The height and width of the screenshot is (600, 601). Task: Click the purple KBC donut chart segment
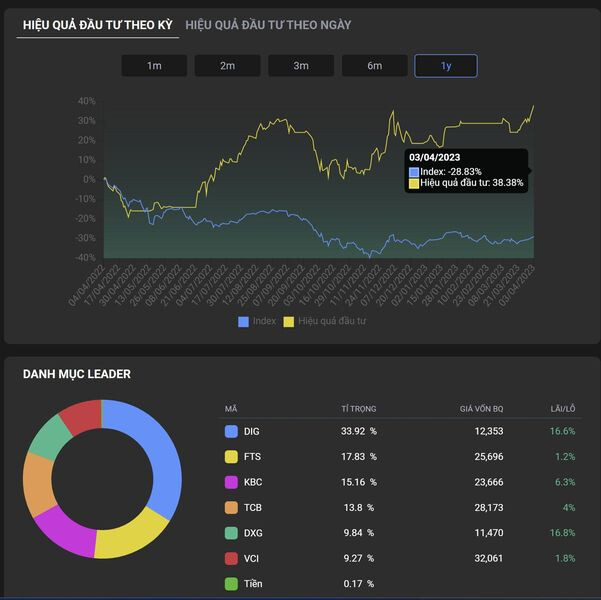[65, 533]
